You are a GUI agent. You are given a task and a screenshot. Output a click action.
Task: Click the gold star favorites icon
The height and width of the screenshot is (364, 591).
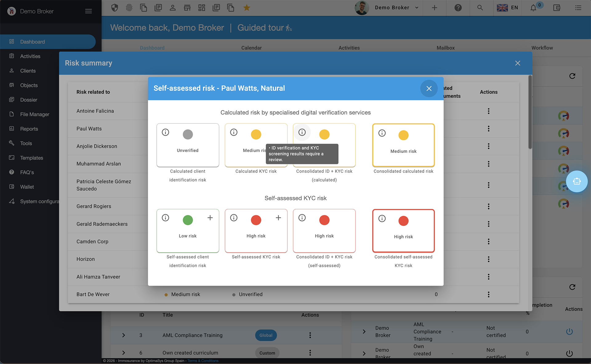click(247, 8)
